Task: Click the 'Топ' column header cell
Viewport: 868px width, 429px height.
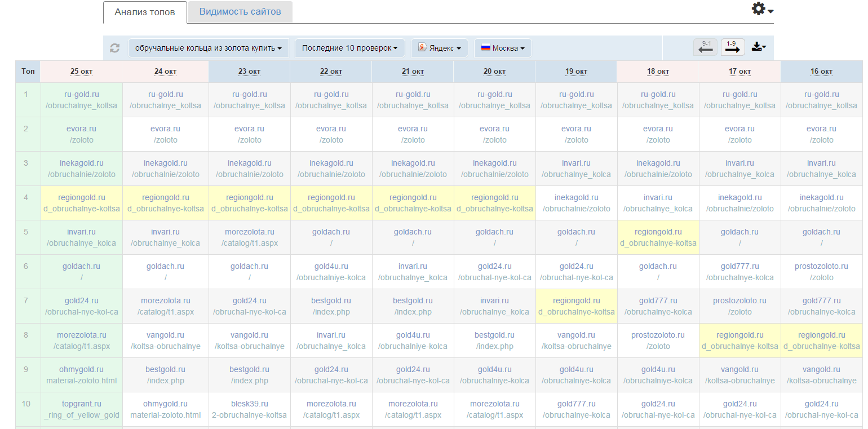Action: click(28, 72)
